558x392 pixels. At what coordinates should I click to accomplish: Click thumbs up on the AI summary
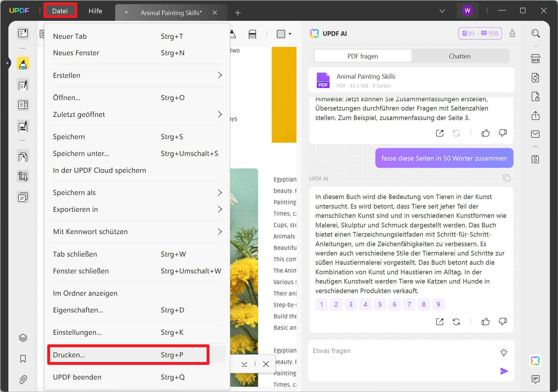click(x=485, y=321)
